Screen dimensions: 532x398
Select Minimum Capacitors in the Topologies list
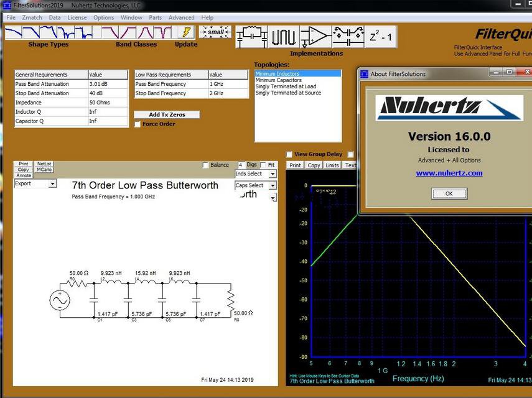tap(279, 80)
